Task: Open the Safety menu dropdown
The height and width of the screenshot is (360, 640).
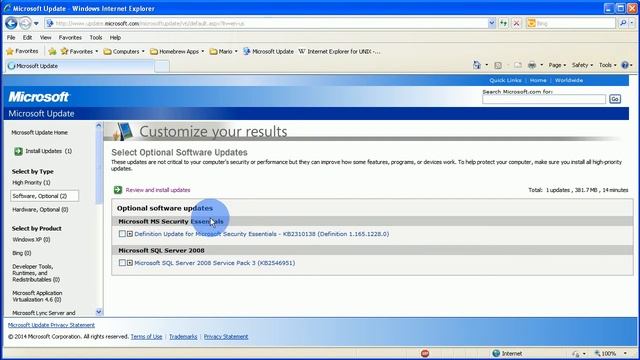Action: coord(582,65)
